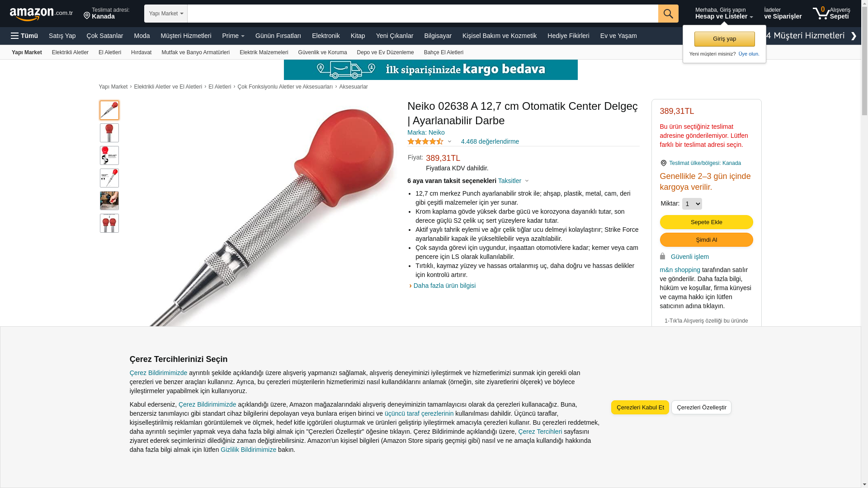This screenshot has width=868, height=488.
Task: Open the Hesap ve Listeler dropdown
Action: (724, 13)
